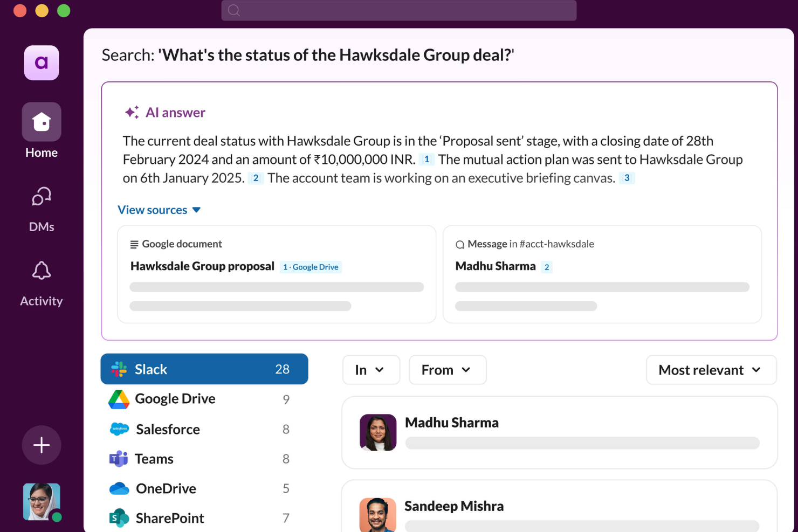Open Madhu Sharma search result
798x532 pixels.
point(560,433)
